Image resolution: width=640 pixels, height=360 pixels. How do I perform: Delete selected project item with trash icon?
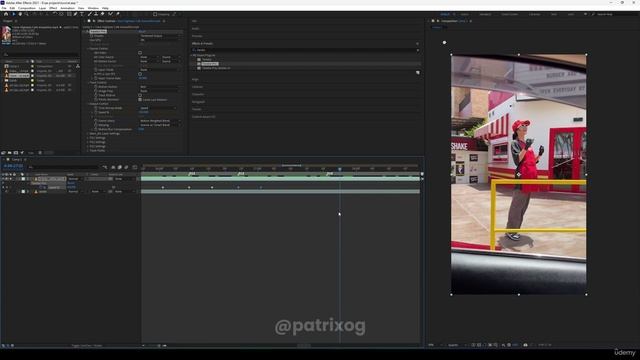[40, 153]
